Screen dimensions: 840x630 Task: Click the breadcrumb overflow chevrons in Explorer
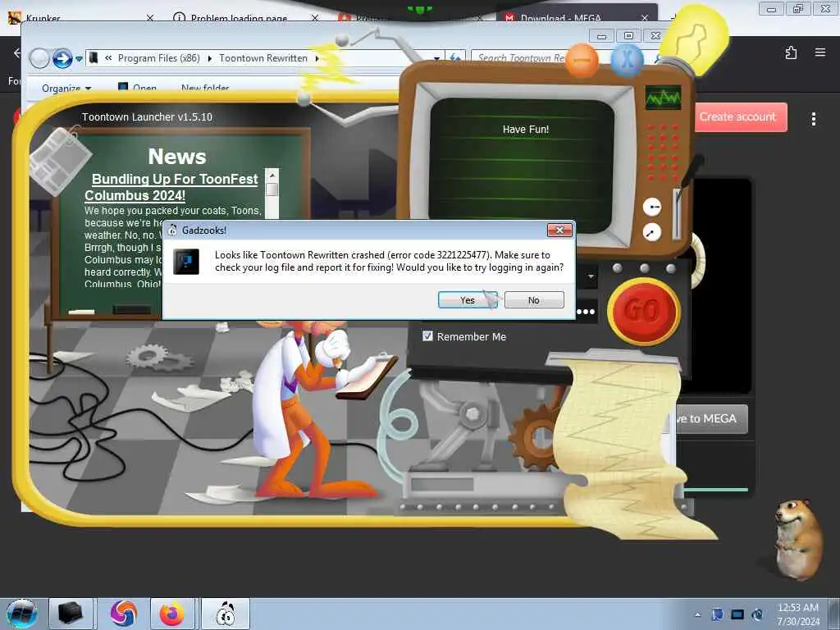pyautogui.click(x=108, y=58)
